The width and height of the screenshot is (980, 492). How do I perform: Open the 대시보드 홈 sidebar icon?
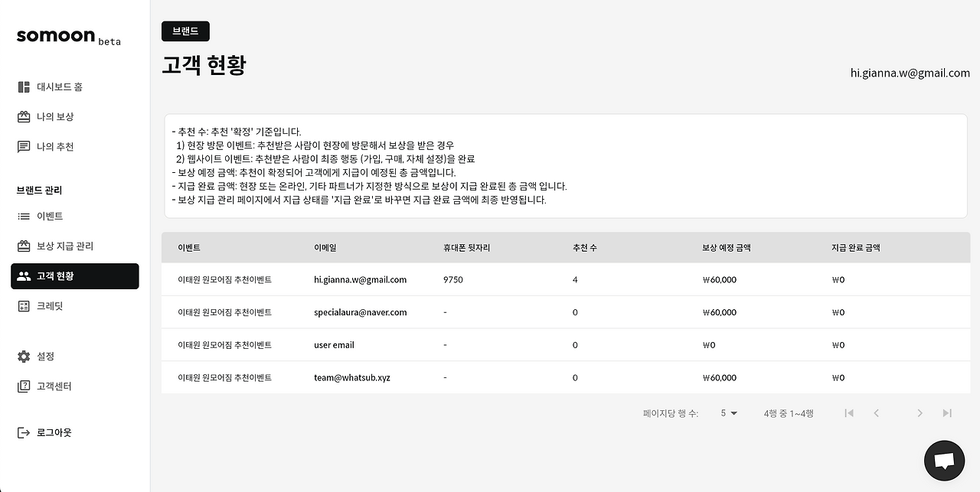pyautogui.click(x=25, y=86)
